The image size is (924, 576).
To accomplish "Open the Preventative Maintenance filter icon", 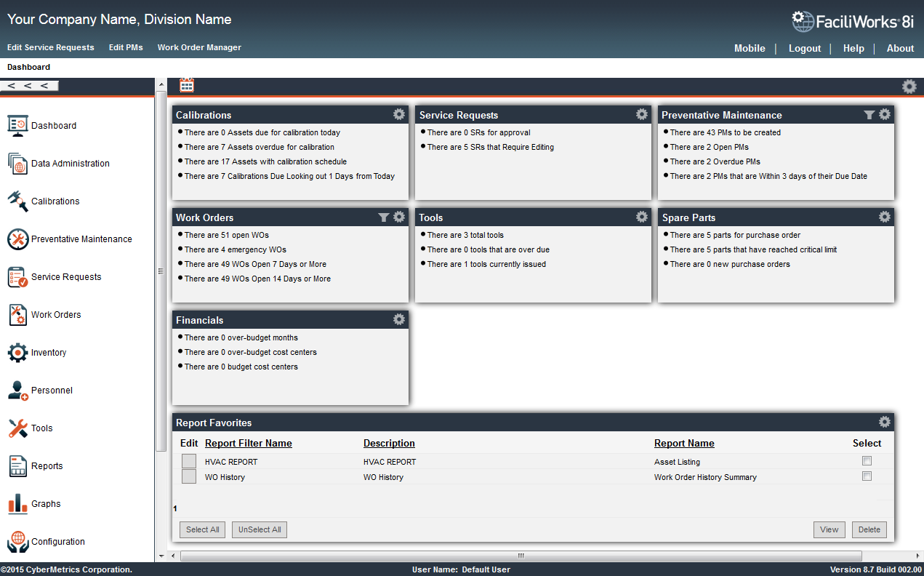I will (869, 114).
